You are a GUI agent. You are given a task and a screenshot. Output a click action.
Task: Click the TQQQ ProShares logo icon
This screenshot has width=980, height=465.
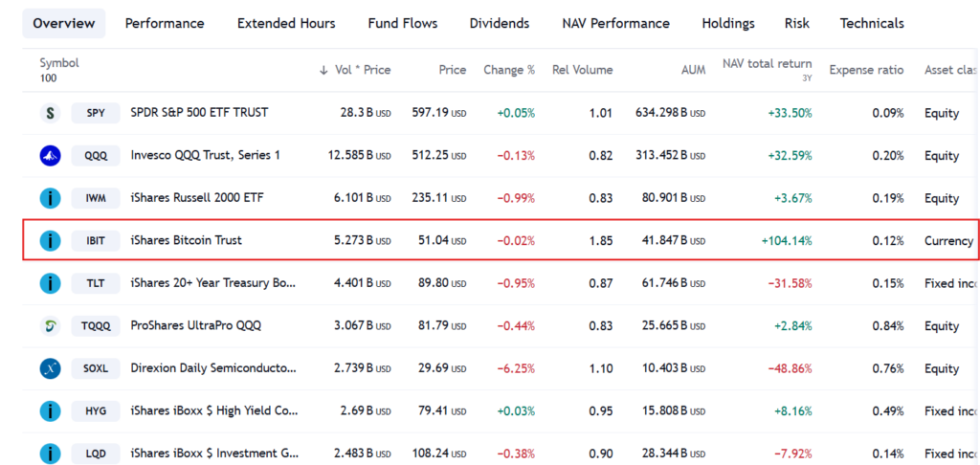[x=50, y=325]
